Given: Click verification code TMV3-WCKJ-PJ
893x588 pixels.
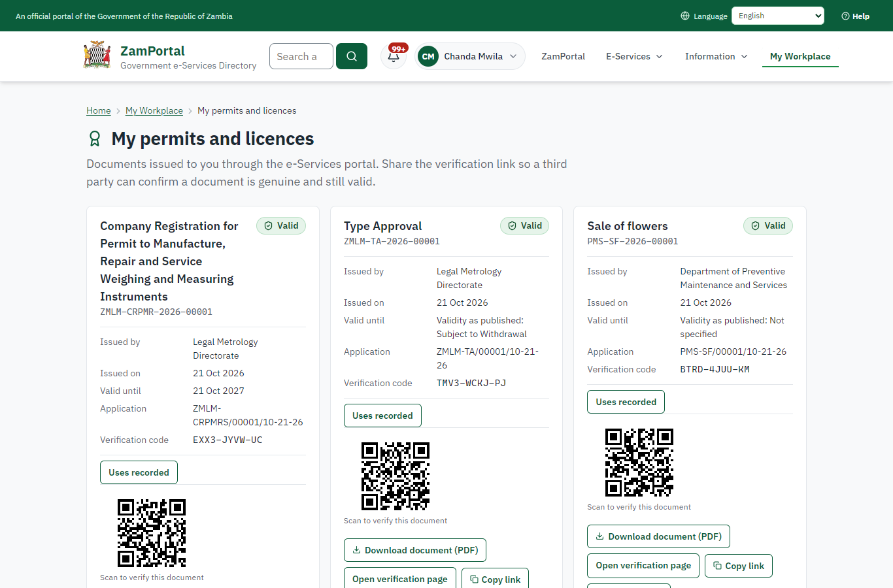Looking at the screenshot, I should (471, 383).
